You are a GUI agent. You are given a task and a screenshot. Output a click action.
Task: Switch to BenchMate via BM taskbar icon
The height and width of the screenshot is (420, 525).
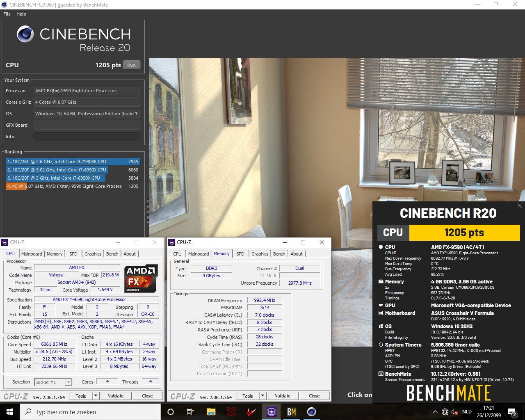[292, 412]
